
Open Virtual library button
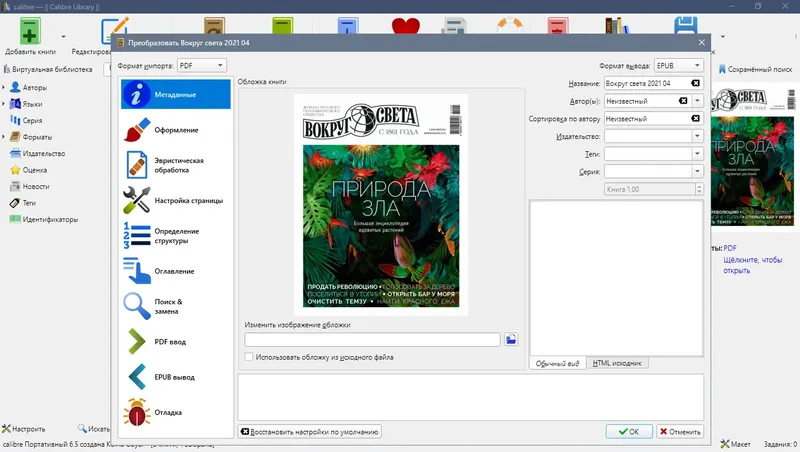pos(48,69)
